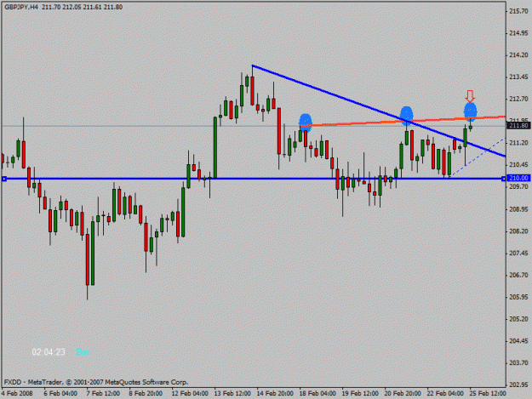The height and width of the screenshot is (399, 532).
Task: Click the 14 Feb 20:00 time label
Action: [275, 394]
